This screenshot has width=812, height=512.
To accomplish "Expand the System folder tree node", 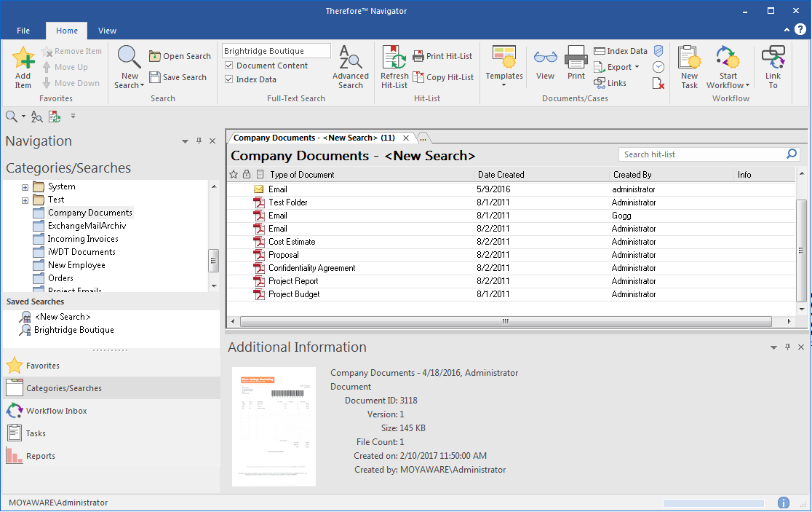I will (25, 187).
